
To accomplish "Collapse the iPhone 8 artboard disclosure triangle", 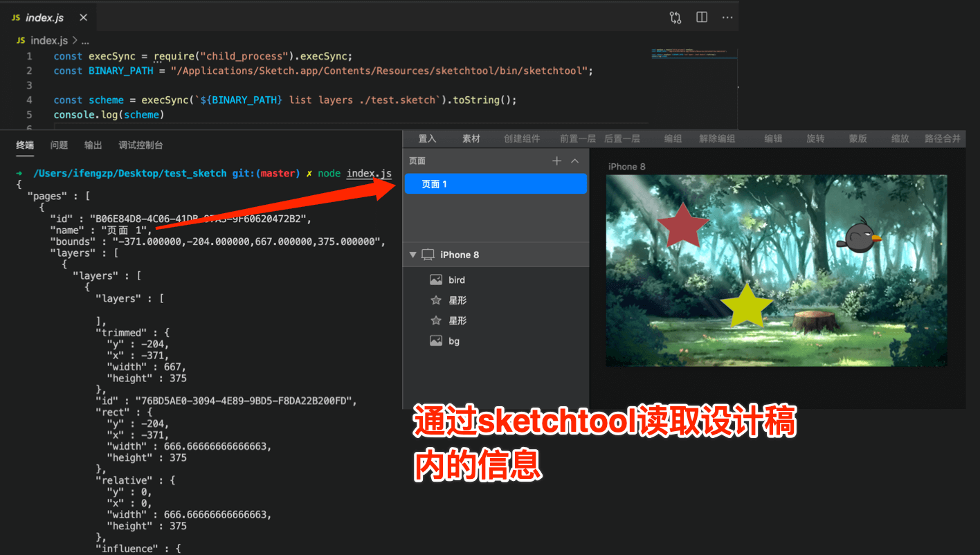I will click(413, 255).
